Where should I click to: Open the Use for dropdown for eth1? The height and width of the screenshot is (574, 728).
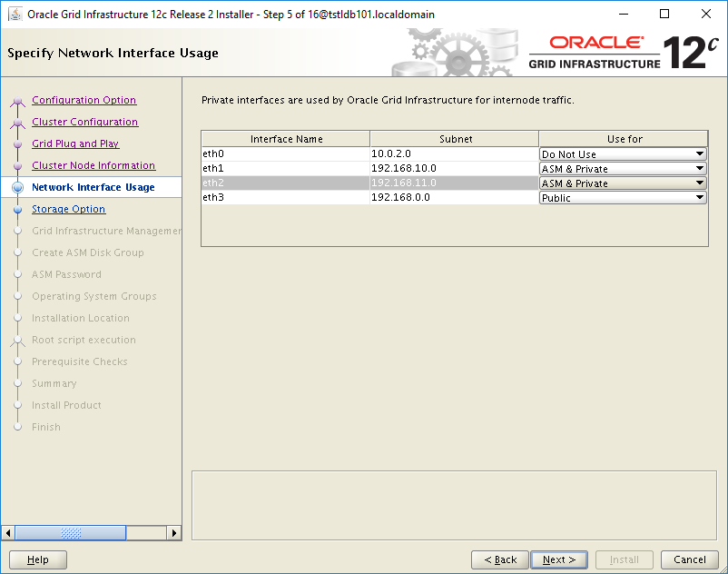tap(623, 169)
